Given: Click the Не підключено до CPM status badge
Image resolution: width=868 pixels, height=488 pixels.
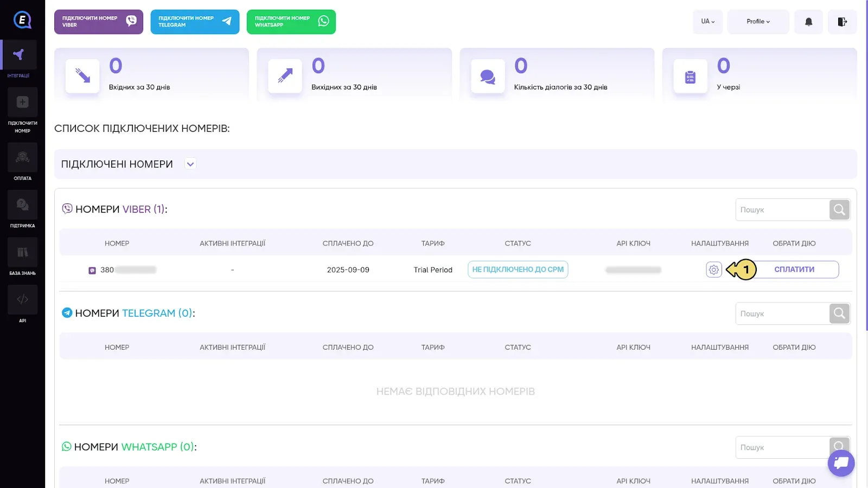Looking at the screenshot, I should coord(518,269).
